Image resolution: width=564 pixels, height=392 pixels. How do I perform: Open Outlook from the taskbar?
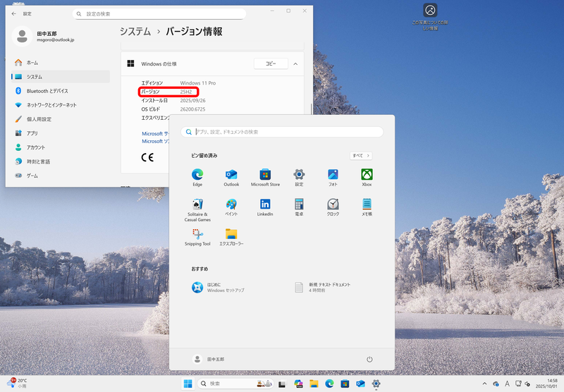pos(360,384)
